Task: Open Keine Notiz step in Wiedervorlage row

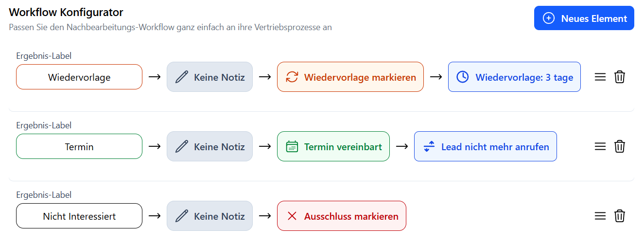Action: pos(209,77)
